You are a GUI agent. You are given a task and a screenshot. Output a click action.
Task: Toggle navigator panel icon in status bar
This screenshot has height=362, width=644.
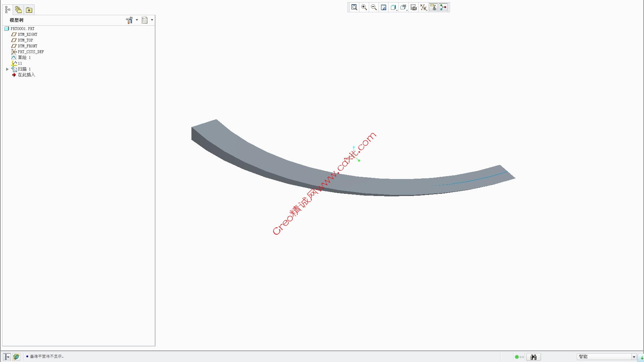click(x=7, y=357)
